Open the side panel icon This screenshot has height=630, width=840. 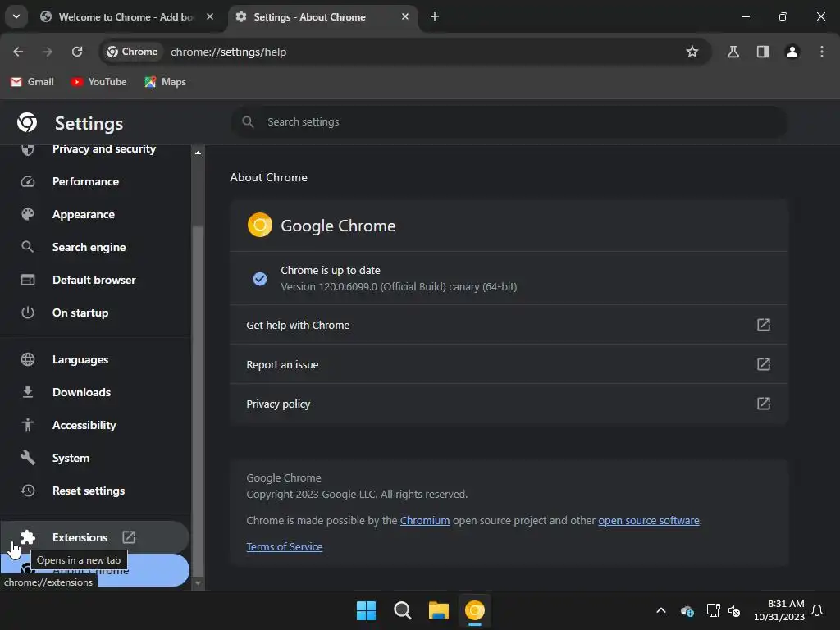coord(762,52)
